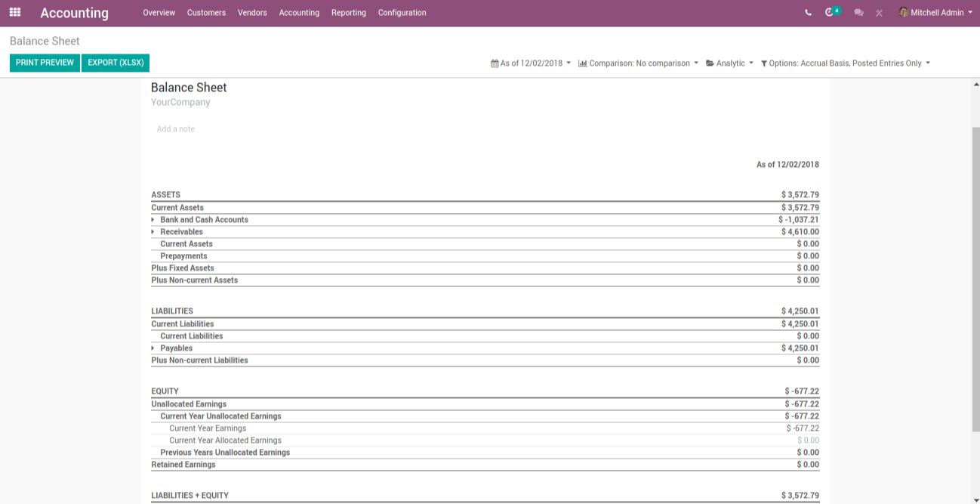Open the Analytic filter dropdown

[729, 63]
